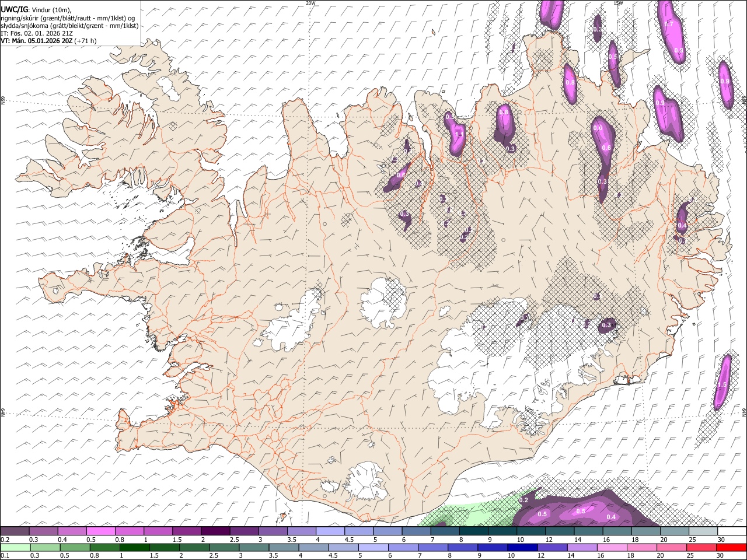Pick the gray-green 3 swatch in rain legend
This screenshot has height=560, width=747.
(254, 547)
